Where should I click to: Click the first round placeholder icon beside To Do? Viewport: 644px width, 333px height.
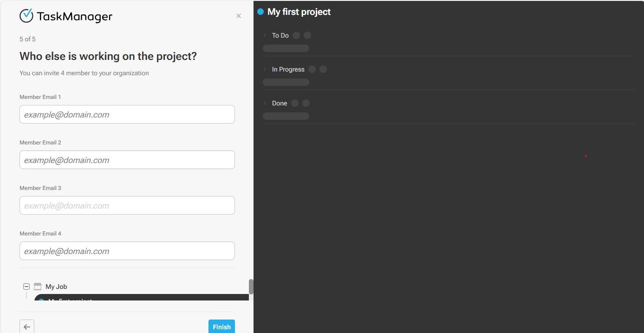pyautogui.click(x=296, y=35)
